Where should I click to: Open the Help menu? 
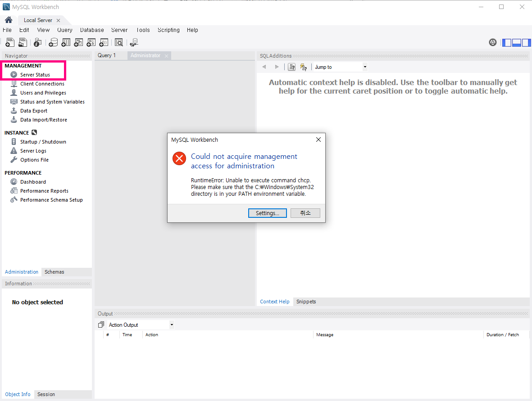[192, 30]
